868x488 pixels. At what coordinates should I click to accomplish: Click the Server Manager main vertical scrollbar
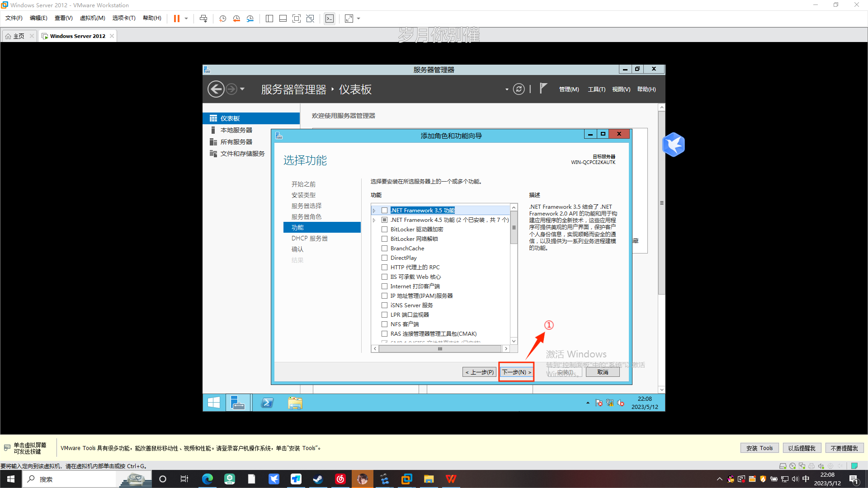pyautogui.click(x=662, y=203)
